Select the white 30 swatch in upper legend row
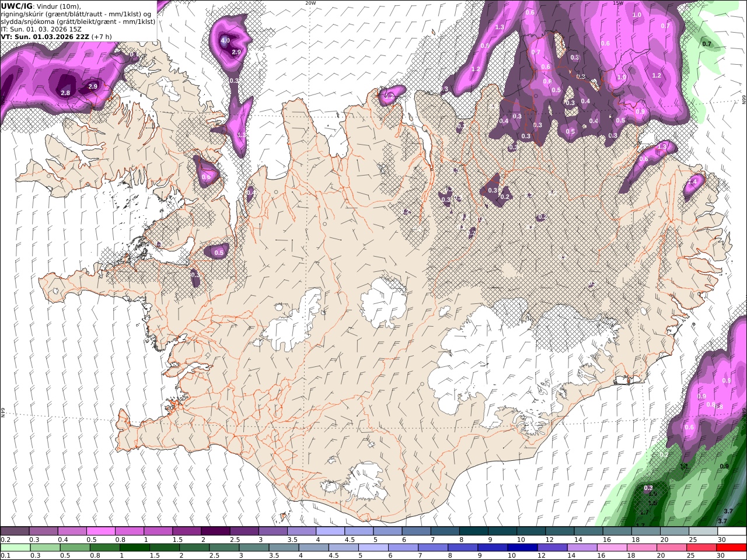747x560 pixels. click(x=732, y=531)
